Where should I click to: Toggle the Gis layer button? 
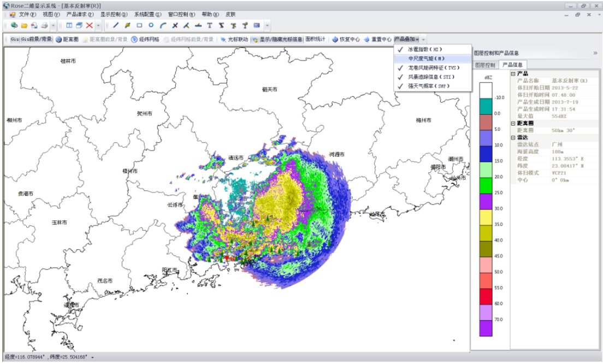click(x=15, y=39)
